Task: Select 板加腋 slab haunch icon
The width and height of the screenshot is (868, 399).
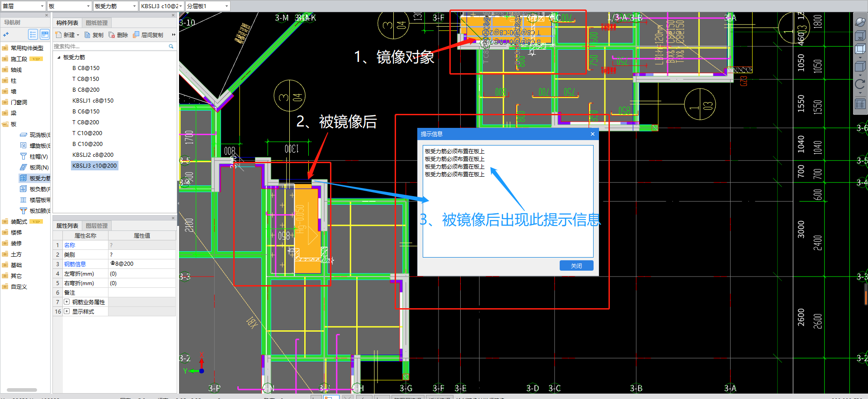Action: pyautogui.click(x=24, y=211)
